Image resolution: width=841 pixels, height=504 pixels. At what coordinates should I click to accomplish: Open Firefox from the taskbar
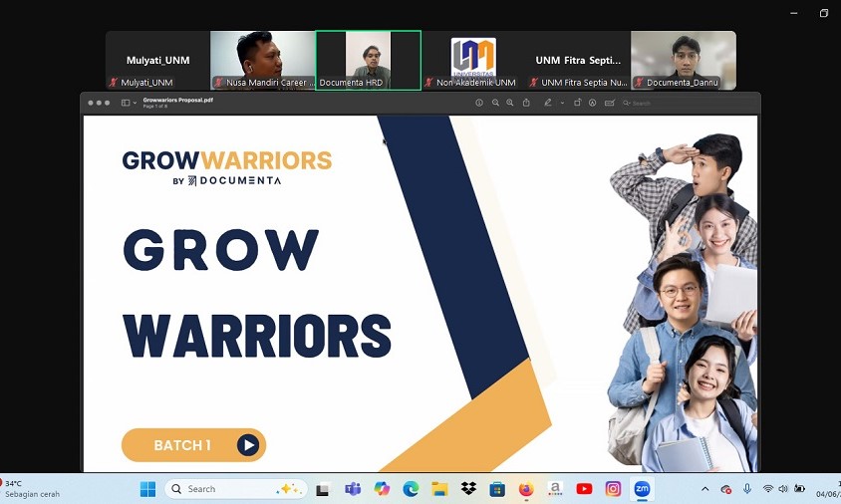[527, 489]
